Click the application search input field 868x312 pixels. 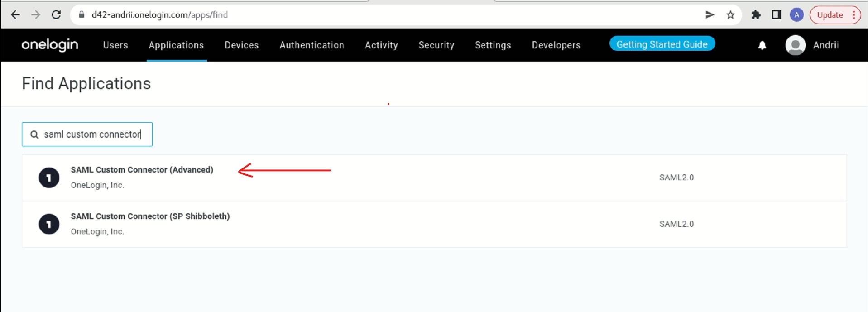[x=92, y=134]
